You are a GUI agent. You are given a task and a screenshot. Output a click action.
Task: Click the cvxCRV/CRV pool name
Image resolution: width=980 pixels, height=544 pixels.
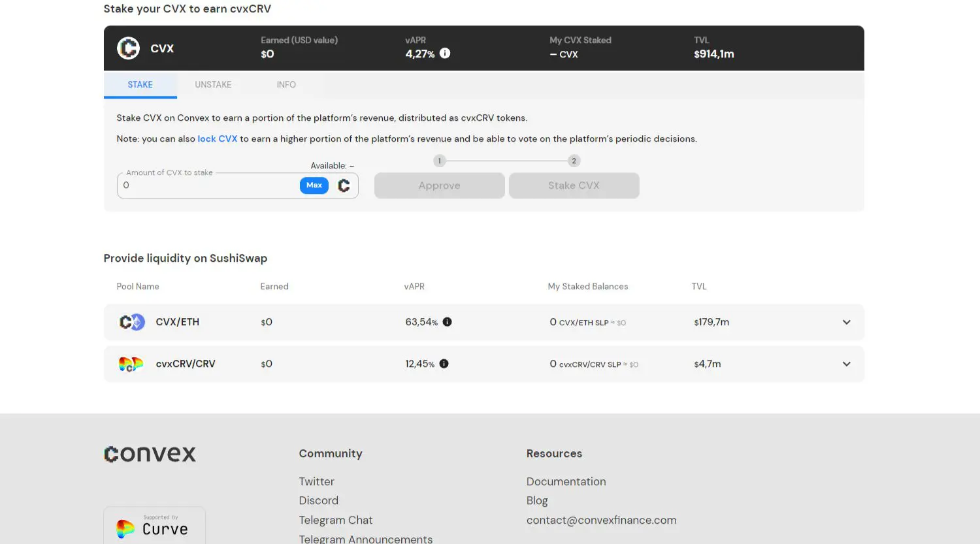[x=186, y=364]
